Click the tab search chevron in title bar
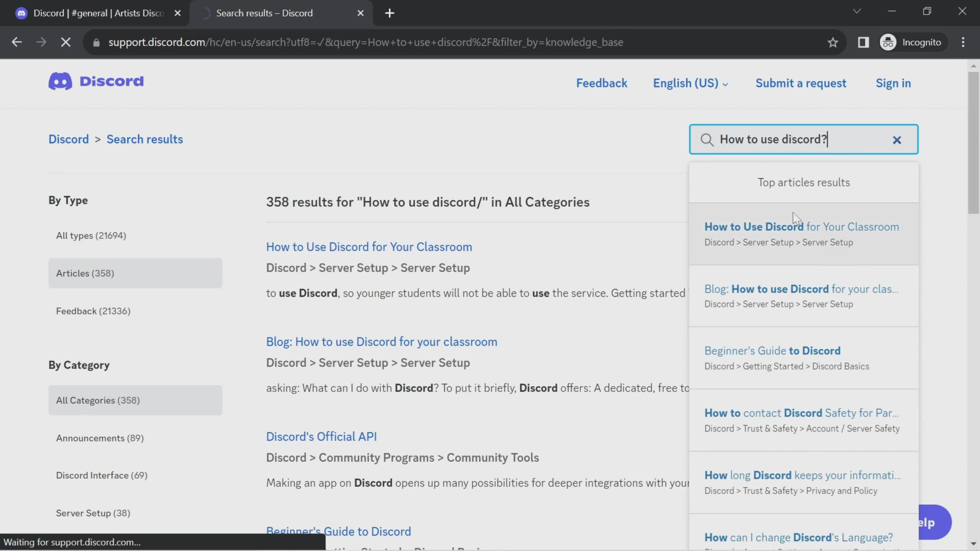The image size is (980, 551). [x=857, y=11]
